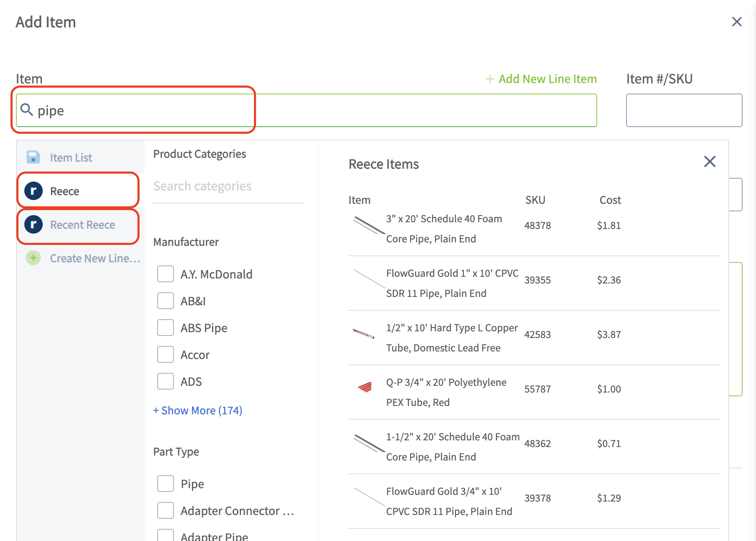Click the Reece logo icon next to Reece
The width and height of the screenshot is (756, 541).
34,191
